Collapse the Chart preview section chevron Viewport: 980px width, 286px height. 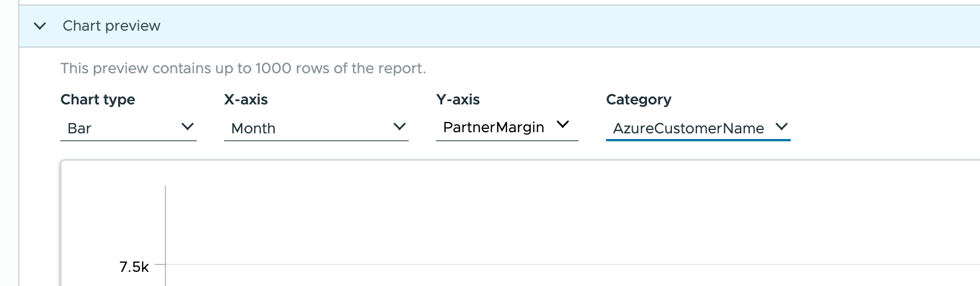pos(40,26)
